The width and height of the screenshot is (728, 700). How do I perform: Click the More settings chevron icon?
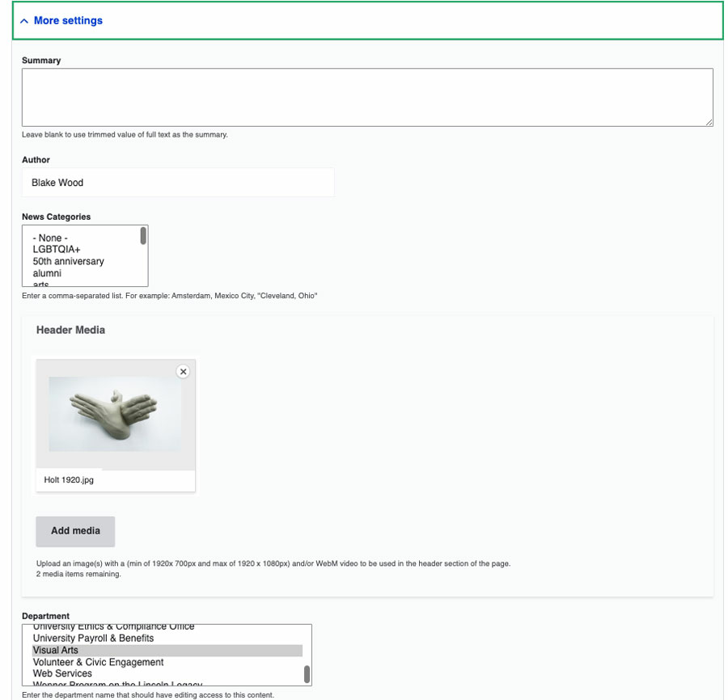24,21
